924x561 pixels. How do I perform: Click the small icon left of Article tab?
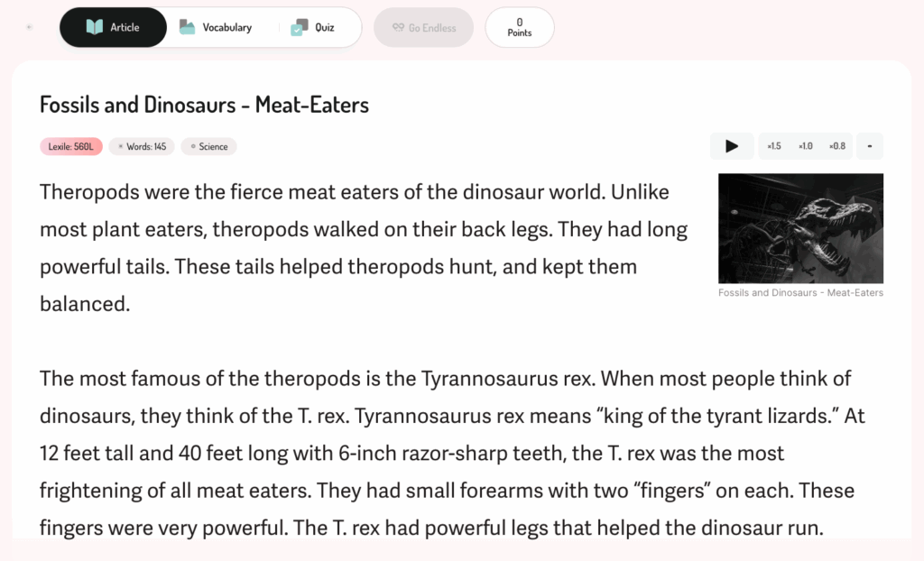(x=30, y=27)
